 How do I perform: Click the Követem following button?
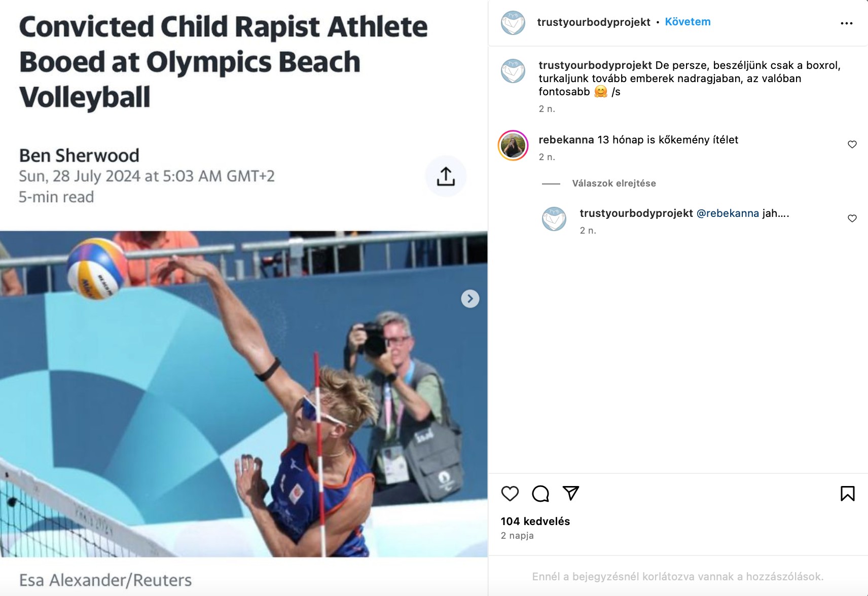[x=688, y=22]
